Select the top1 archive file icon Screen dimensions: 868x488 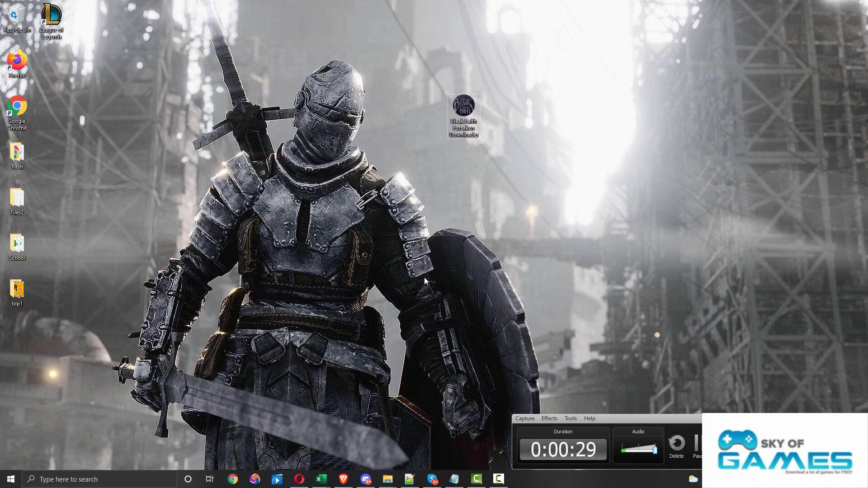pos(17,289)
